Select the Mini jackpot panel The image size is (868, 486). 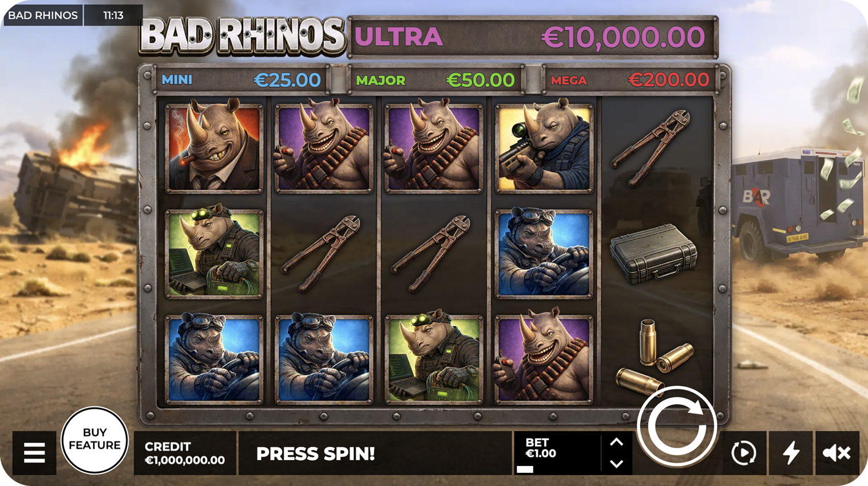coord(241,80)
